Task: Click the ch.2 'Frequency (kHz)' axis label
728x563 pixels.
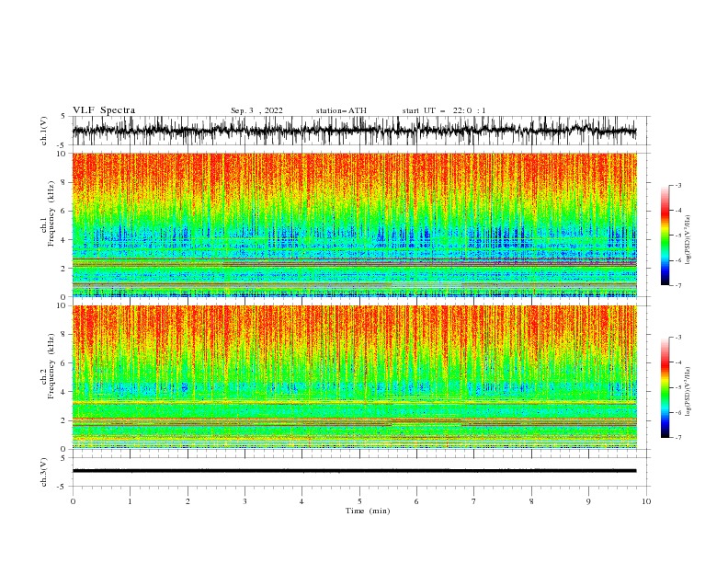Action: coord(51,365)
